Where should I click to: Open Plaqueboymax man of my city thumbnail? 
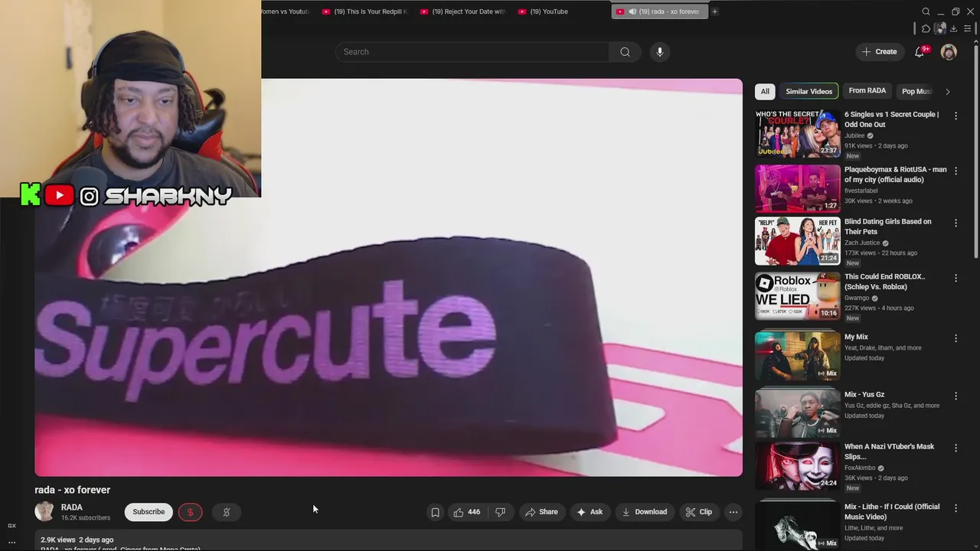(797, 188)
